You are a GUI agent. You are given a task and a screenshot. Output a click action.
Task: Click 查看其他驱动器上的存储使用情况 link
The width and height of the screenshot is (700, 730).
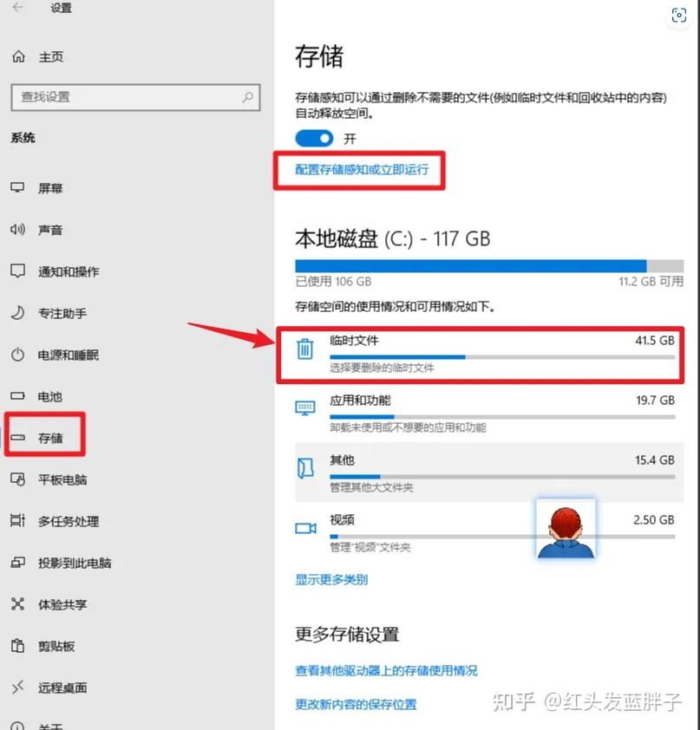click(x=386, y=671)
